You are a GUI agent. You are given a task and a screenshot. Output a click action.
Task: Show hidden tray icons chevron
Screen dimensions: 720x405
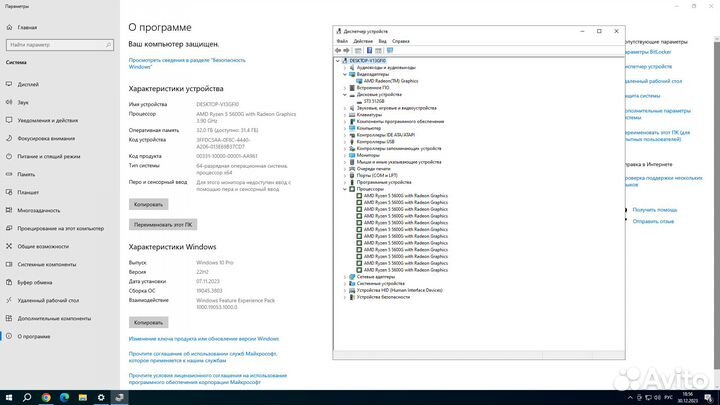tap(630, 398)
